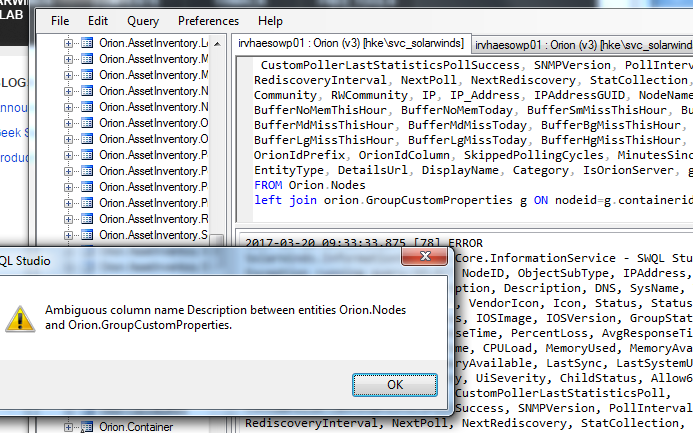Click the table icon of Orion.AssetInventory.S

87,235
